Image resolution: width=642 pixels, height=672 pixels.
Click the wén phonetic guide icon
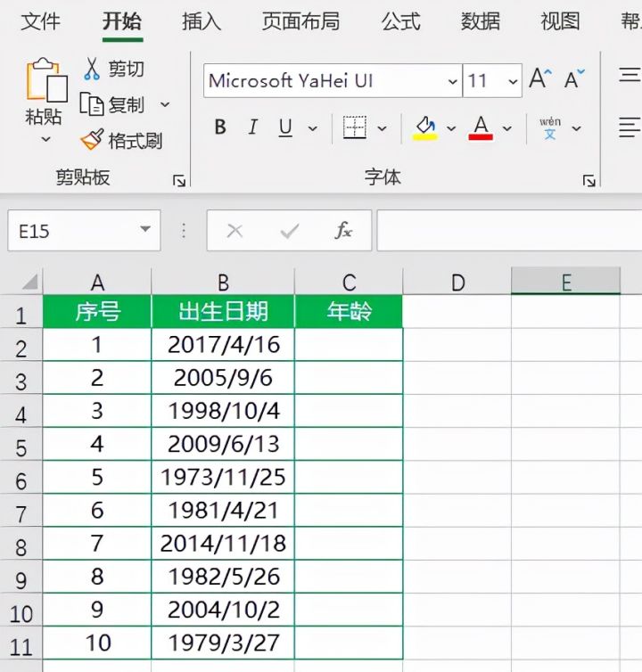pos(550,127)
